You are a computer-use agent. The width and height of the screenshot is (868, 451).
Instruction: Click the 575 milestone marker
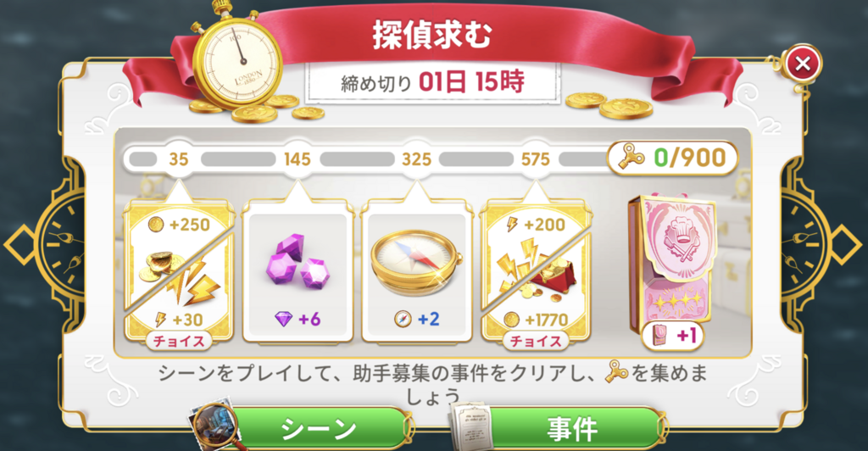click(x=536, y=159)
